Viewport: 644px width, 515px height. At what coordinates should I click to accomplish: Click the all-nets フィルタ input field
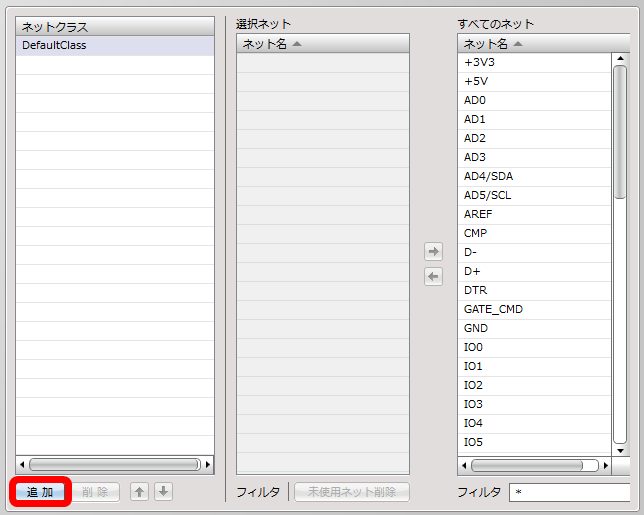[x=569, y=492]
